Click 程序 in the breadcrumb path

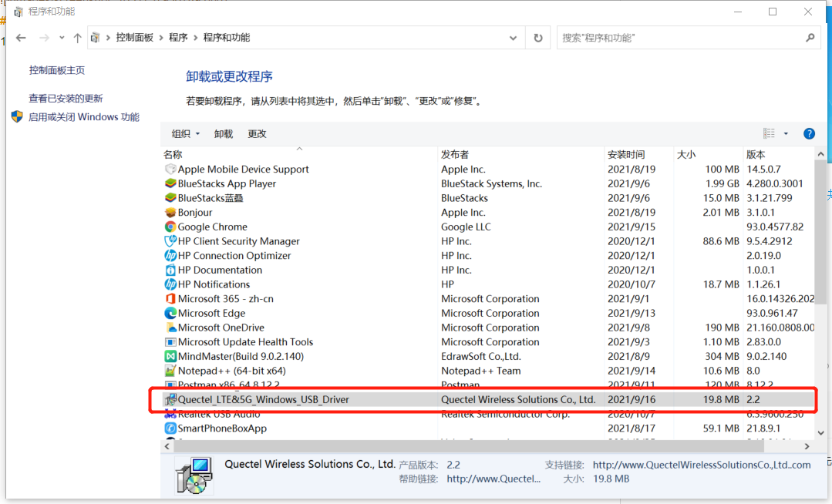[x=178, y=38]
